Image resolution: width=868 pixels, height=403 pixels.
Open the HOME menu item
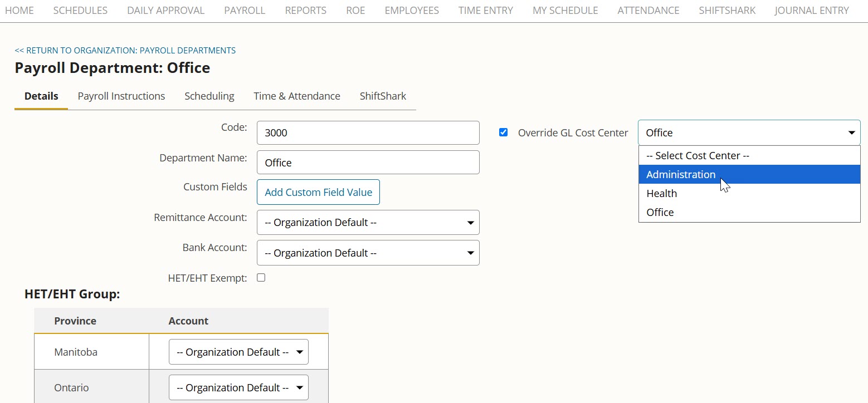pyautogui.click(x=19, y=11)
